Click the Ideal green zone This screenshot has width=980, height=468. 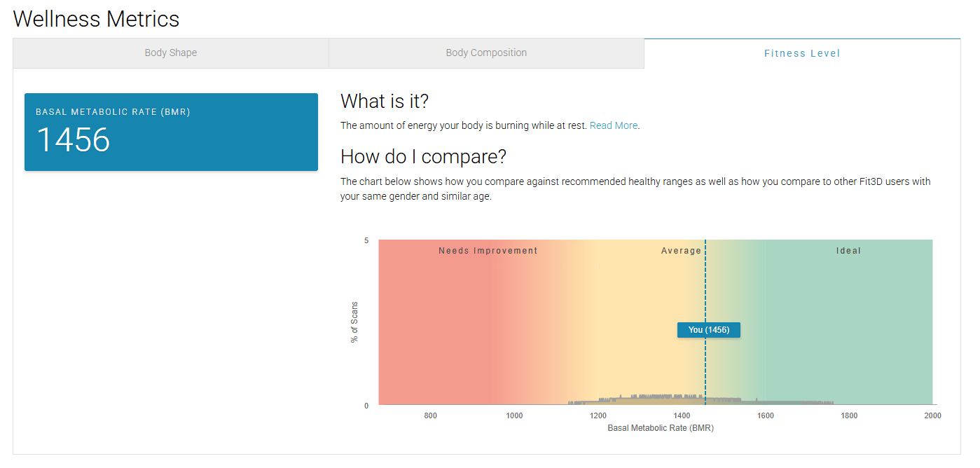(848, 322)
